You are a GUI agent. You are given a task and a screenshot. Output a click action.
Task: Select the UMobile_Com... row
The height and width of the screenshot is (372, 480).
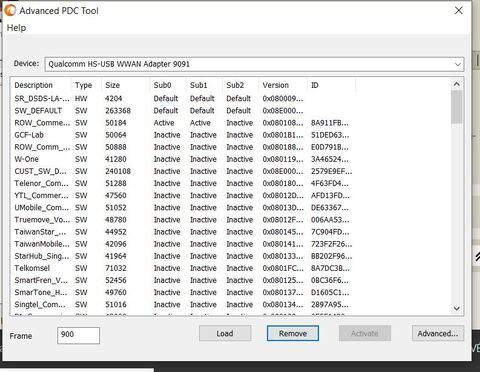click(x=183, y=208)
